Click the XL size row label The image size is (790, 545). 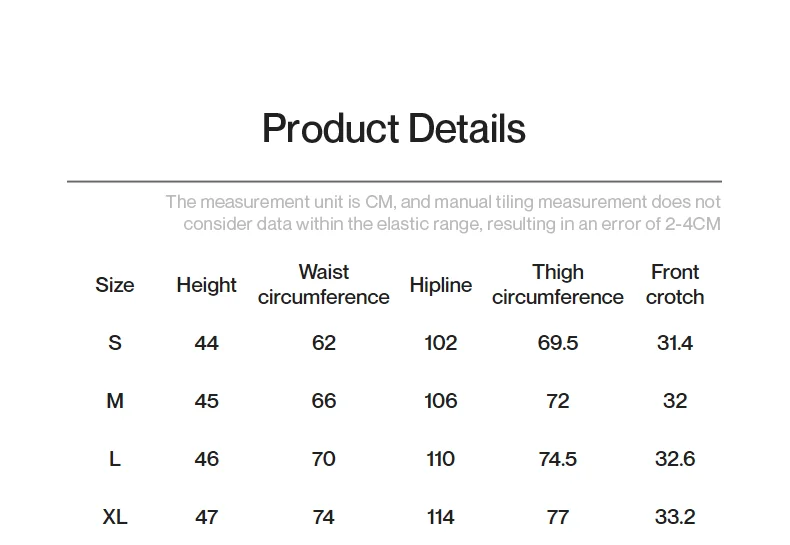pos(115,517)
